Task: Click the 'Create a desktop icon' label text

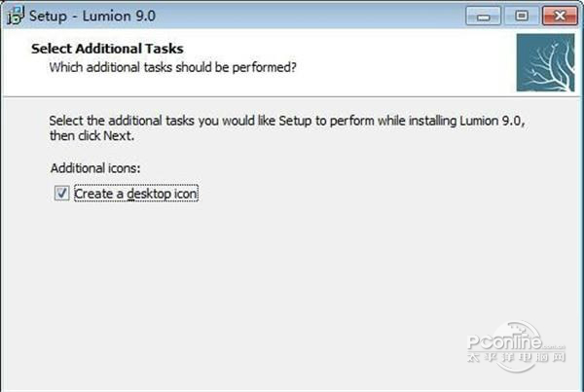Action: tap(136, 194)
